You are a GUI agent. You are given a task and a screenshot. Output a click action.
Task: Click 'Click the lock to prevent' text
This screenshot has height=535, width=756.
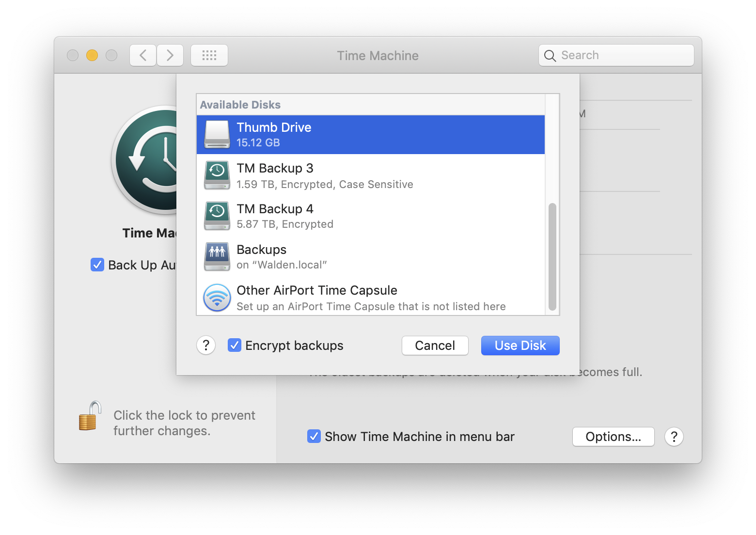184,415
